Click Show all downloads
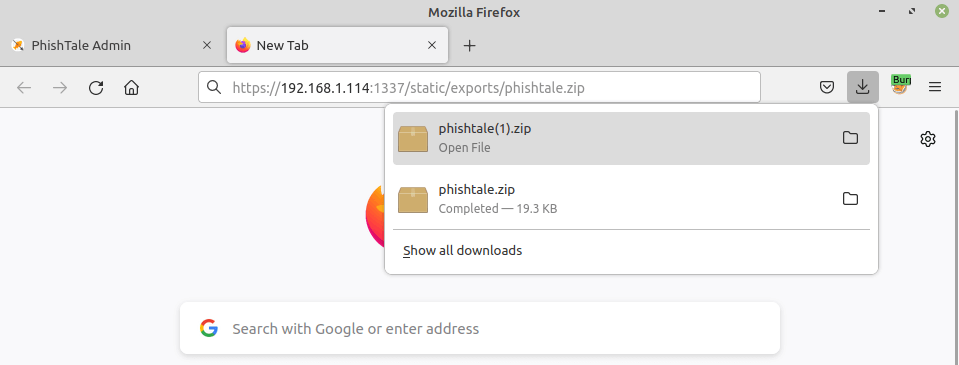This screenshot has width=959, height=365. coord(462,250)
